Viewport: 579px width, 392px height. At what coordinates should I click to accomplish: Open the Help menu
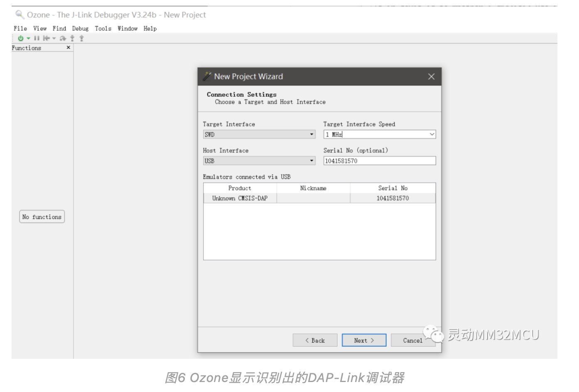(150, 29)
